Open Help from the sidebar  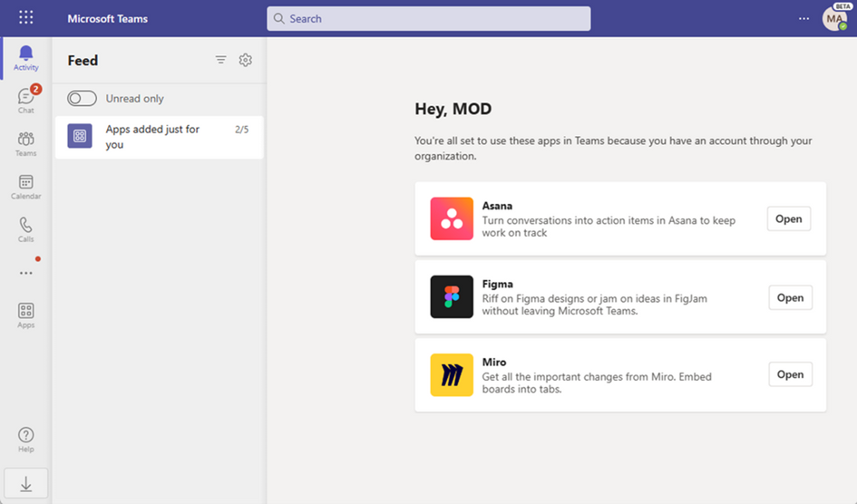coord(26,440)
